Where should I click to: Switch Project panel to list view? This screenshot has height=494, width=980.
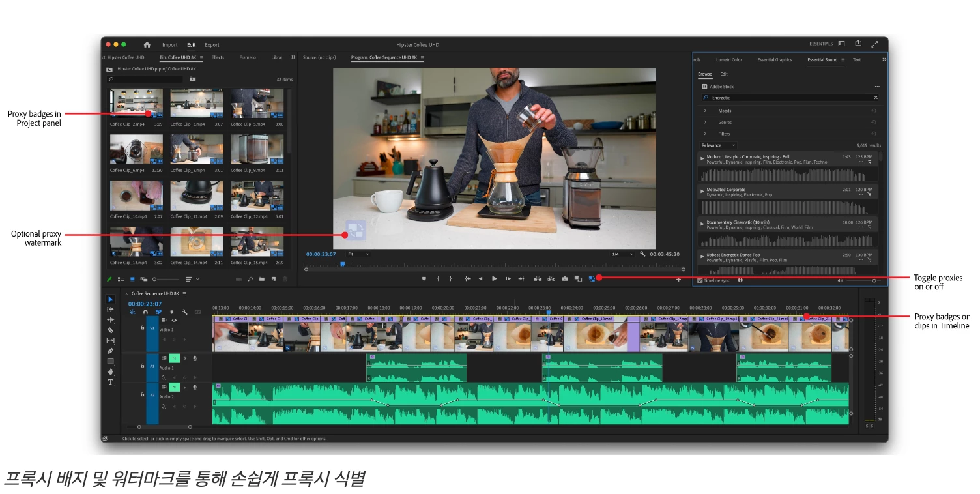coord(121,279)
